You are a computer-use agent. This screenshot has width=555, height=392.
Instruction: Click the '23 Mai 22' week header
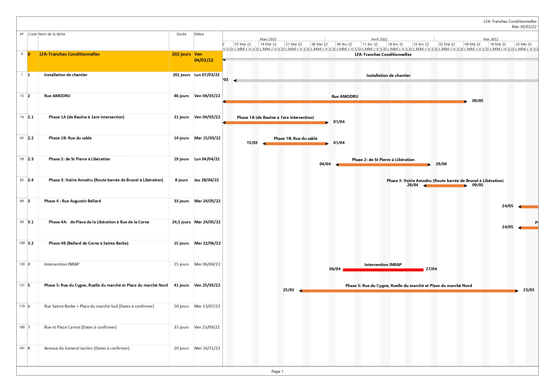pos(523,44)
